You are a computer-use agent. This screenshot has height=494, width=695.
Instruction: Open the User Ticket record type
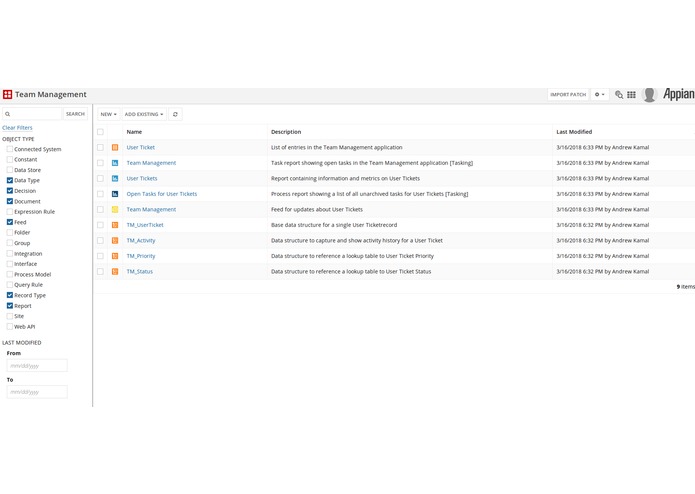coord(141,148)
